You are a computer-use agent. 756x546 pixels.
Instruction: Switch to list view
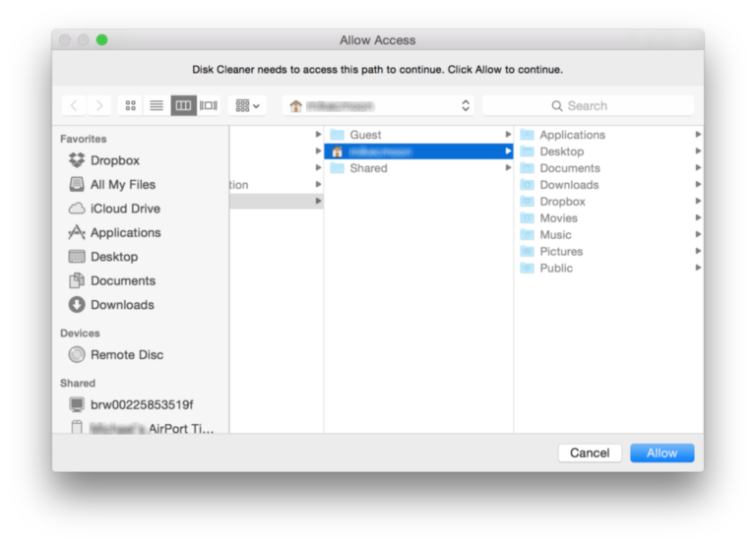pyautogui.click(x=157, y=105)
